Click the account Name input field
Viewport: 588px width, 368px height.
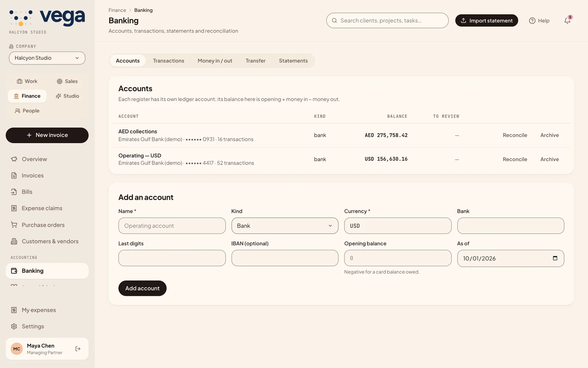[172, 226]
